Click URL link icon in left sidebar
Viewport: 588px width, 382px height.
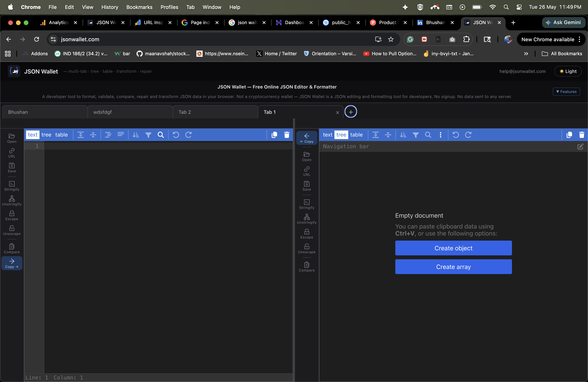(12, 153)
